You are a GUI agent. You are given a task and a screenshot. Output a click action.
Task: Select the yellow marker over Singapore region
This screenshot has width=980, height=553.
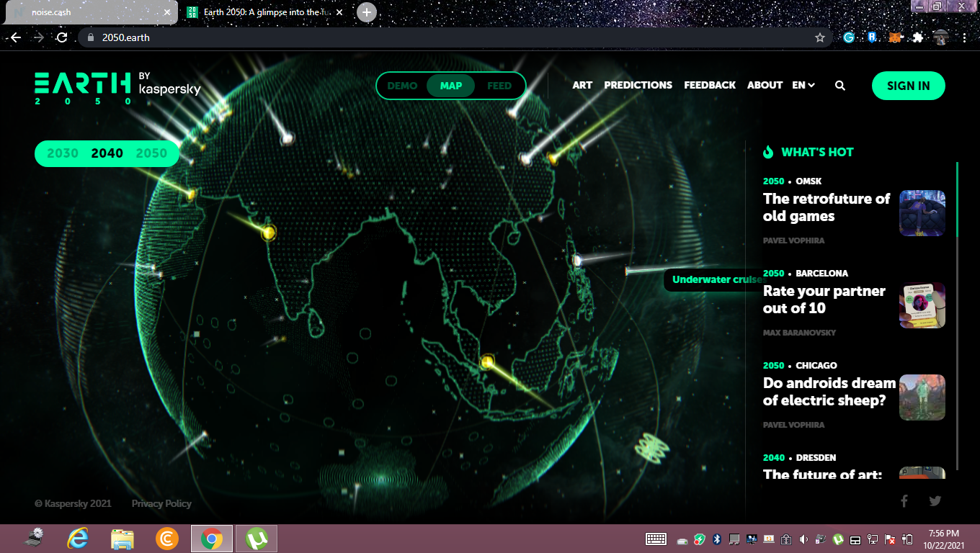(488, 361)
